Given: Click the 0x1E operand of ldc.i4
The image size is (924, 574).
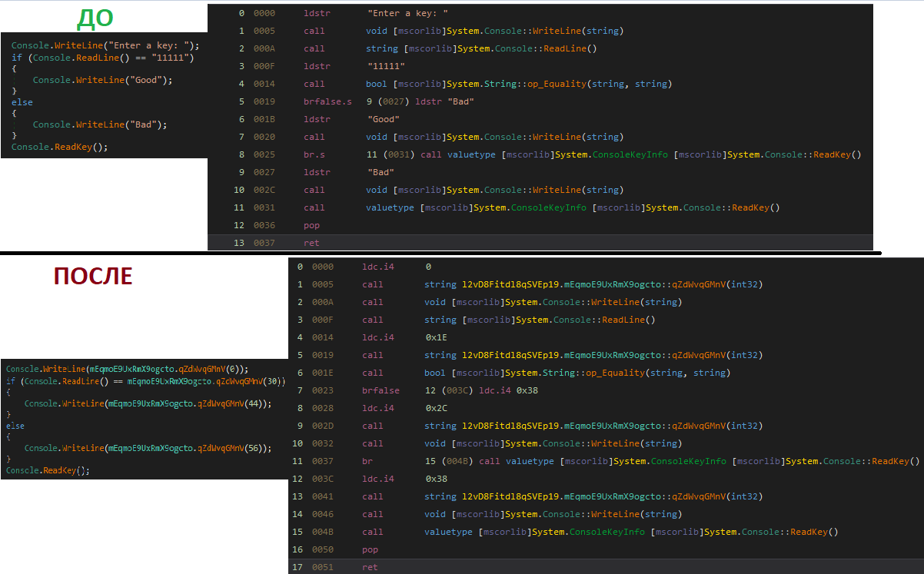Looking at the screenshot, I should (x=437, y=337).
